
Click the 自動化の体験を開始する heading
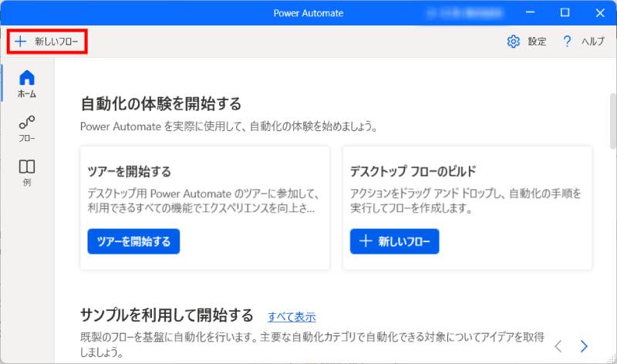(161, 104)
